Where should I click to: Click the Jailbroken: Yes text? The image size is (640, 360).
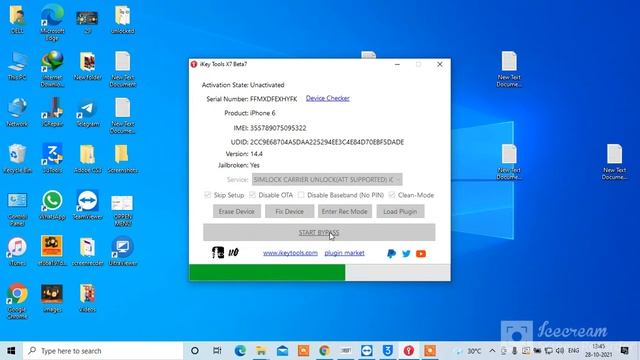[239, 165]
